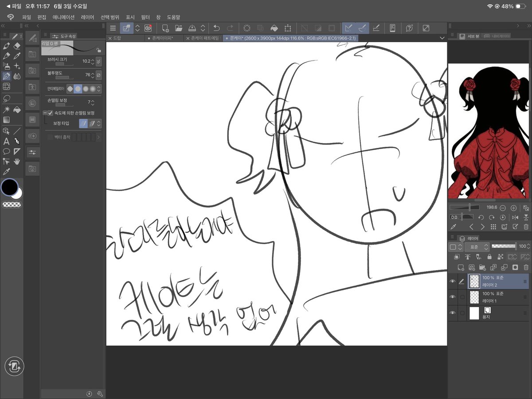Image resolution: width=532 pixels, height=399 pixels.
Task: Select the second anti-aliasing level option
Action: click(x=78, y=89)
